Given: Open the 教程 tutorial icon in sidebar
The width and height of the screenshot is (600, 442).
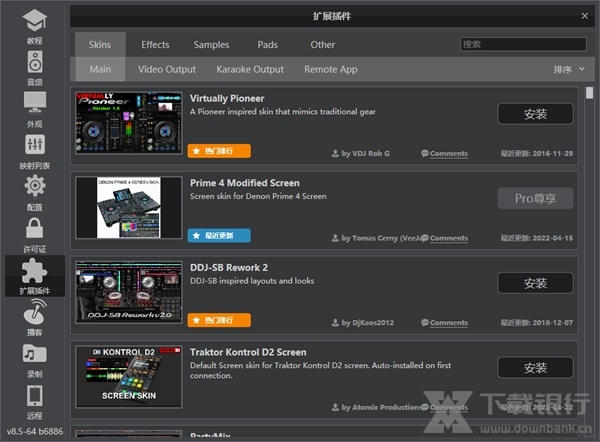Looking at the screenshot, I should 34,20.
